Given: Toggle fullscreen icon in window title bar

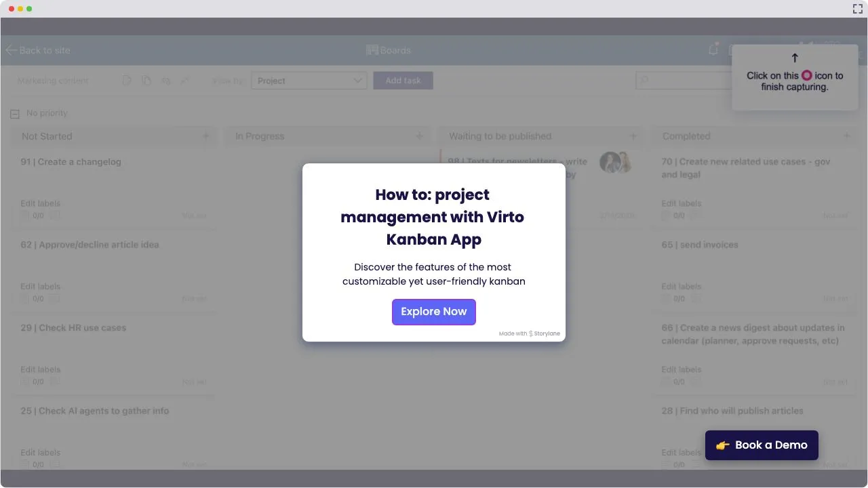Looking at the screenshot, I should click(x=857, y=9).
